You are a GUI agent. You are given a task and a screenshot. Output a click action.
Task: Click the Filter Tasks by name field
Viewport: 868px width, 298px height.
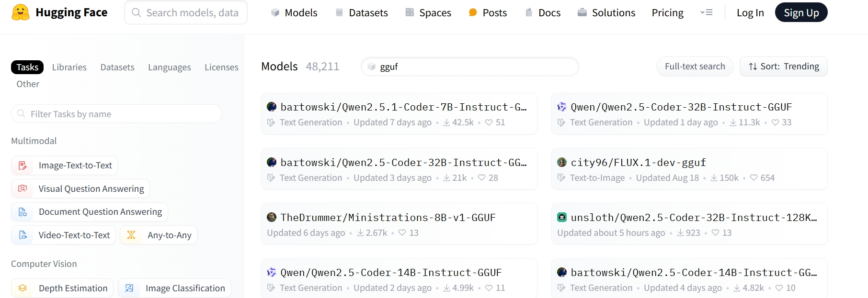click(116, 114)
